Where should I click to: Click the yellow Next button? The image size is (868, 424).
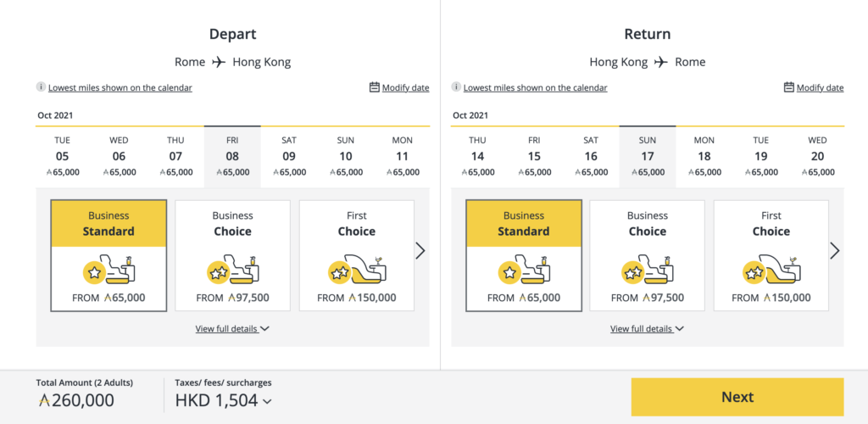coord(737,397)
